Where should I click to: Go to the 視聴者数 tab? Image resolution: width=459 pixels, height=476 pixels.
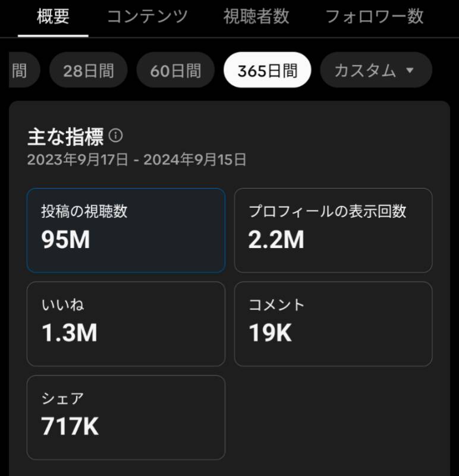point(256,17)
